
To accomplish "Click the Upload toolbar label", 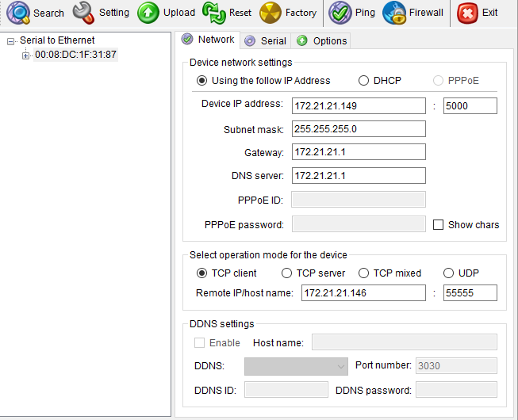I will 179,13.
